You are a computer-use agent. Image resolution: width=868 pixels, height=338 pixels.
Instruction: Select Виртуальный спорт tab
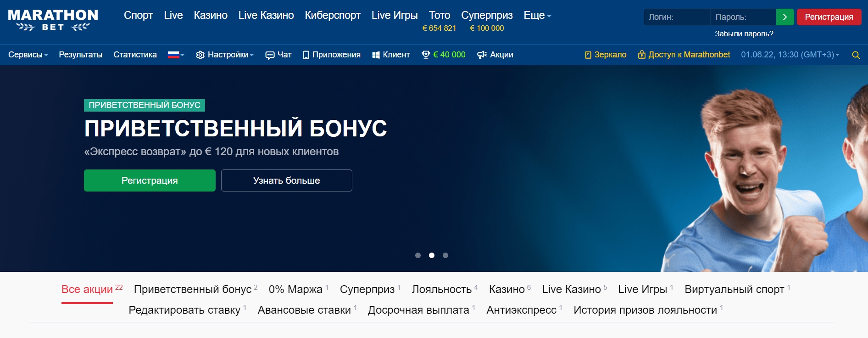click(737, 289)
